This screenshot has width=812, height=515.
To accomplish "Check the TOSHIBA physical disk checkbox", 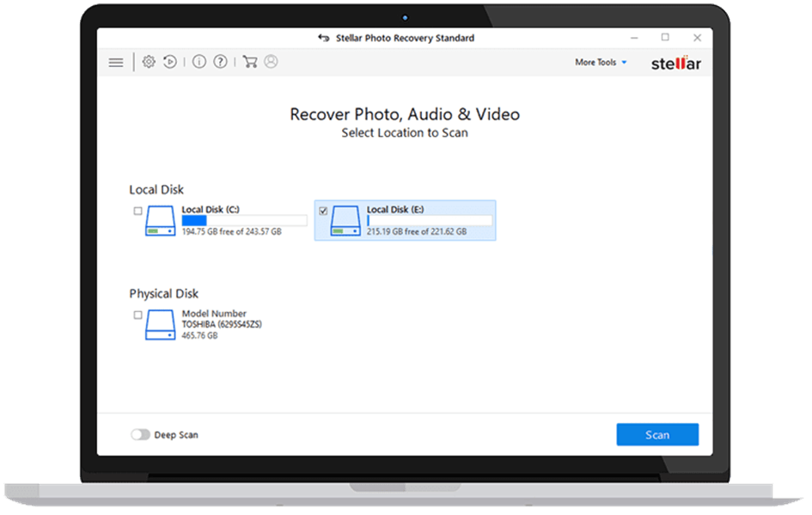I will [x=137, y=315].
